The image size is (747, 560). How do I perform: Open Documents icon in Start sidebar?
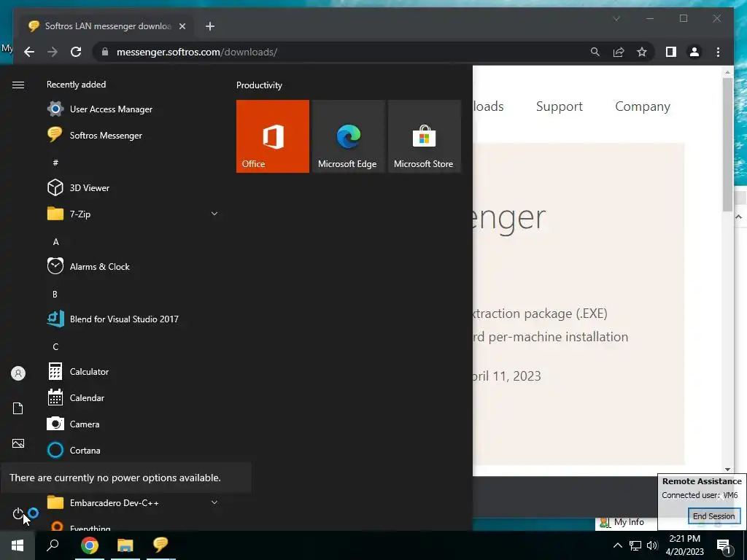point(18,408)
